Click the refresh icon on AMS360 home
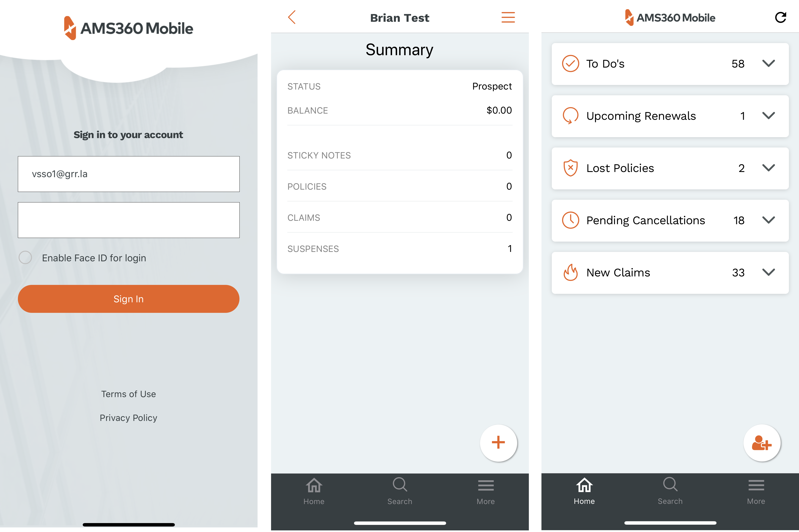 (x=781, y=17)
